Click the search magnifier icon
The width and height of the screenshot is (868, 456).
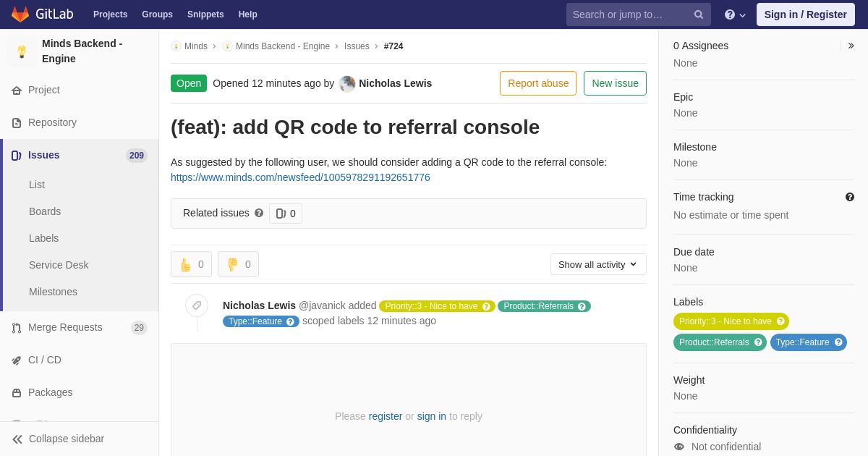pos(699,14)
